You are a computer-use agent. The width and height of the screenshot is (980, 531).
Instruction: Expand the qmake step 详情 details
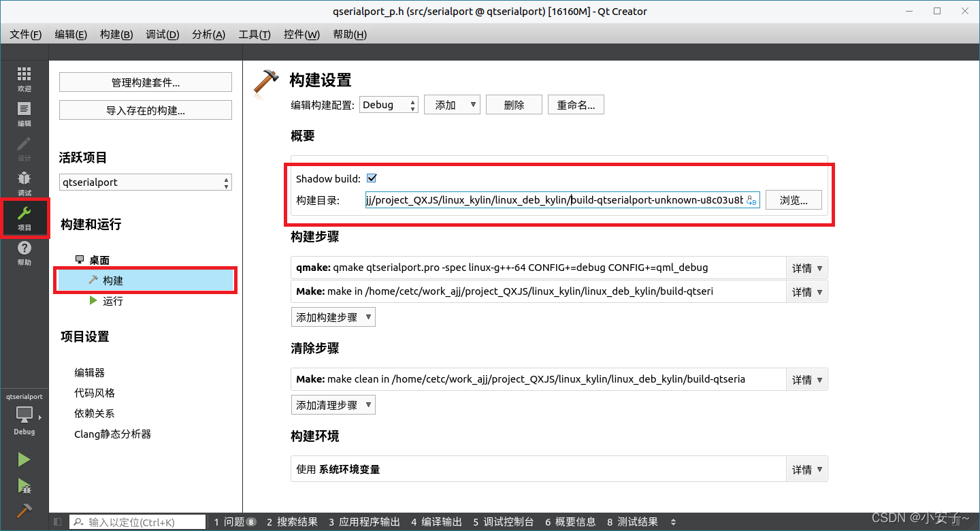tap(807, 268)
